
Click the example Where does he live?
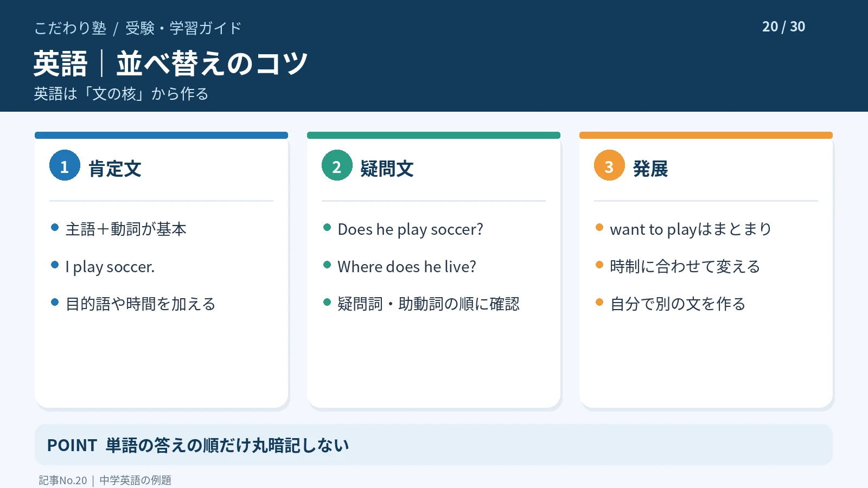click(407, 267)
